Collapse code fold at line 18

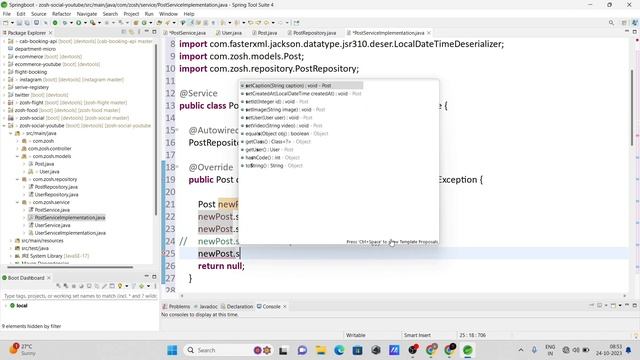(x=177, y=167)
